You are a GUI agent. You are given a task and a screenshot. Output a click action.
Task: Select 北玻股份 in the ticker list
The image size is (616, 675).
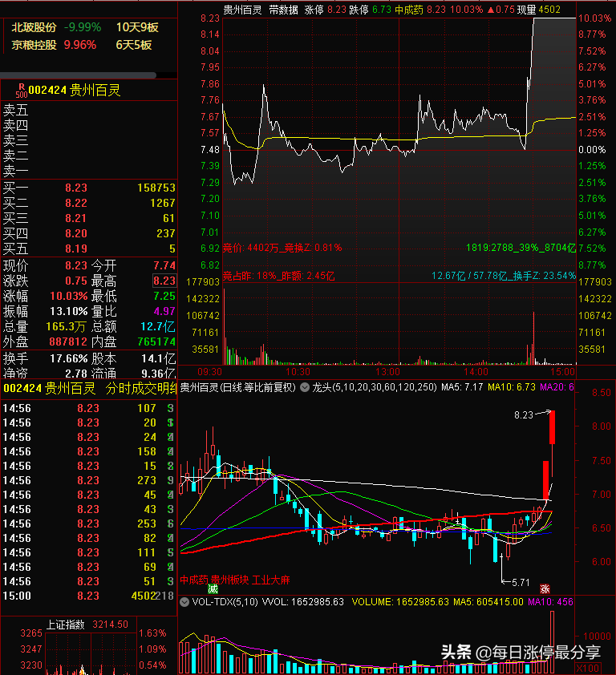34,27
